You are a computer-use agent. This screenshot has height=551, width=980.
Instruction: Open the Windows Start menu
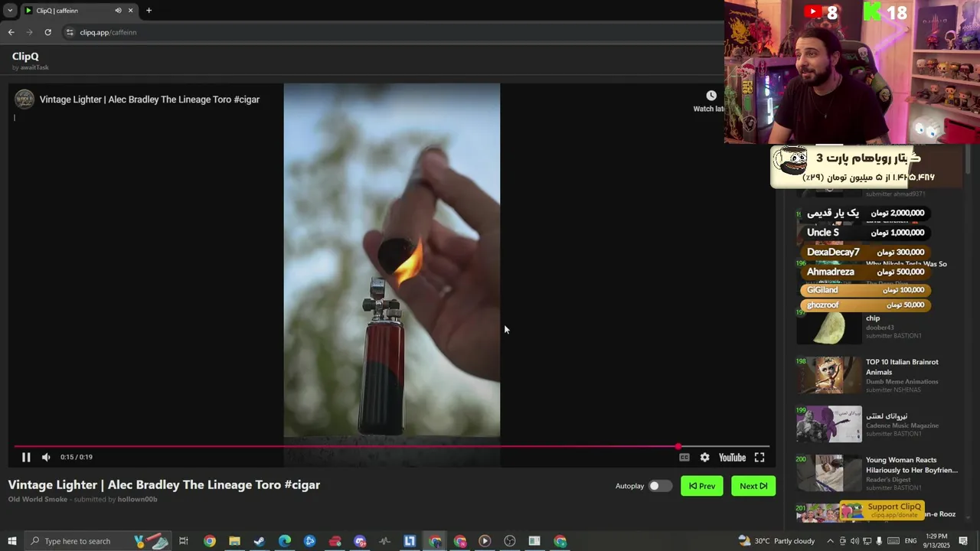tap(11, 541)
